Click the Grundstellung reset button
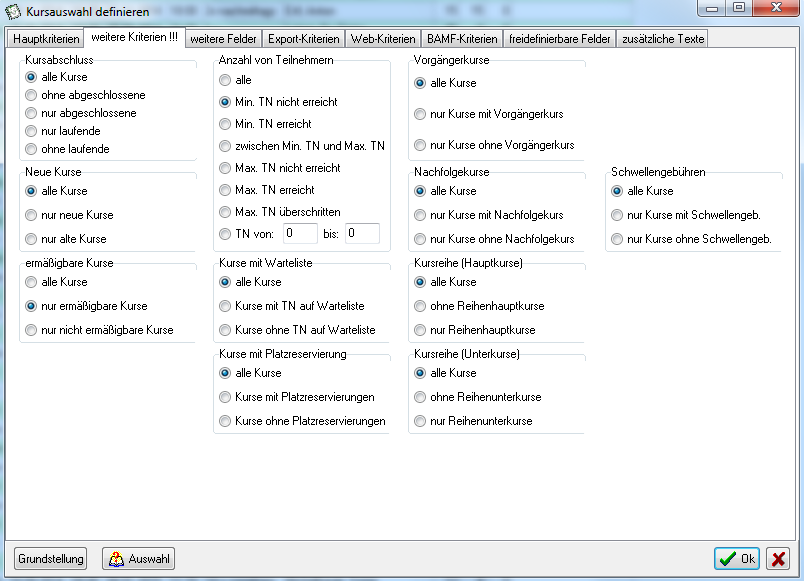Screen dimensions: 804x581 tap(50, 558)
